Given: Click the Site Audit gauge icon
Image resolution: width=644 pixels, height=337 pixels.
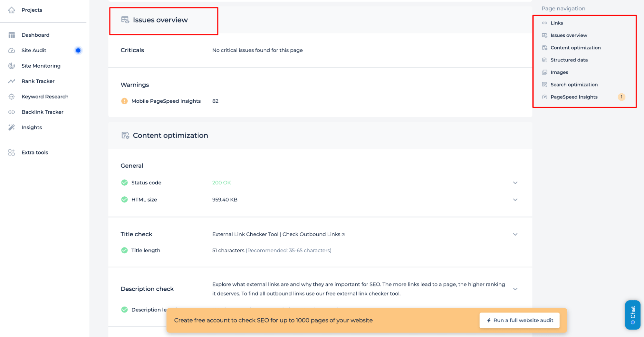Looking at the screenshot, I should pos(12,51).
